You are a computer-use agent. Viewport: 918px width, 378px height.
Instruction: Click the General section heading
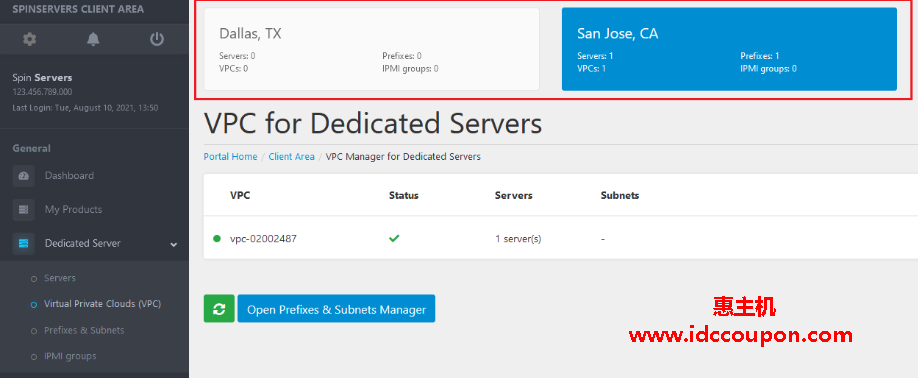coord(32,149)
